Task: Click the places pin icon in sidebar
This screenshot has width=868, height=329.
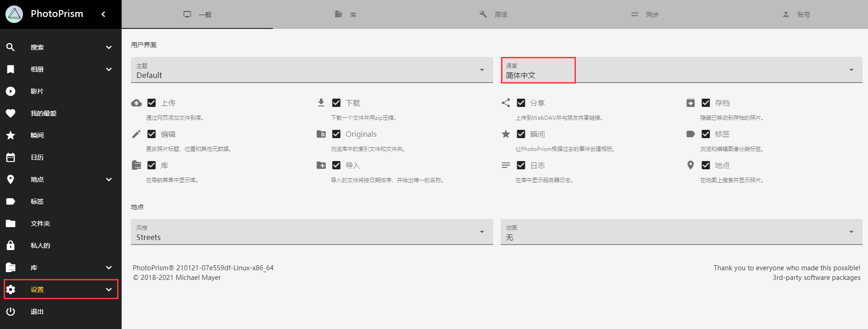Action: coord(11,179)
